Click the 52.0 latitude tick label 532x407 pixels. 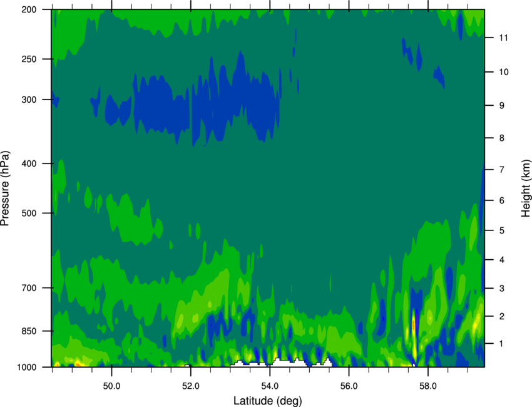coord(191,386)
